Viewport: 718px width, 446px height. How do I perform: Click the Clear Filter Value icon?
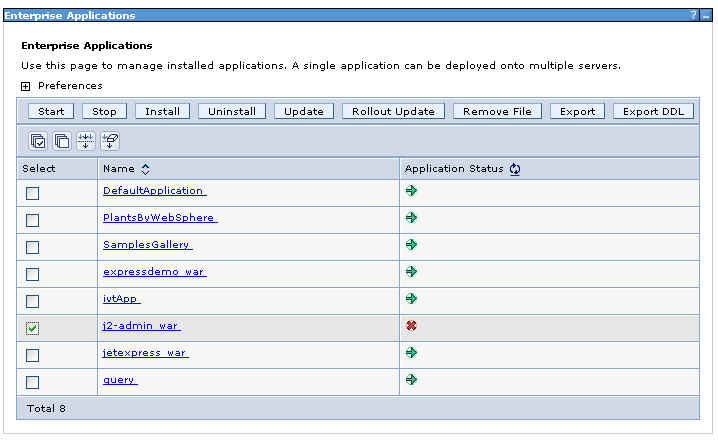pyautogui.click(x=111, y=141)
